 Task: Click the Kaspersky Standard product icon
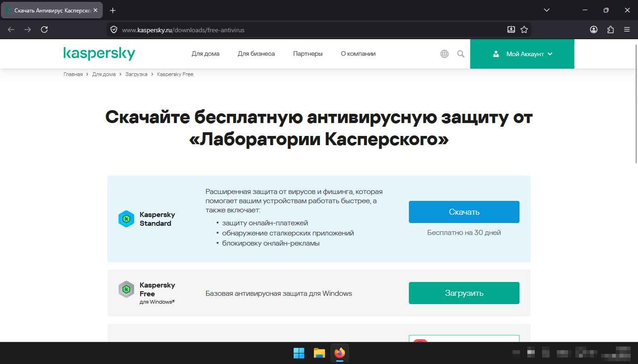[x=126, y=219]
